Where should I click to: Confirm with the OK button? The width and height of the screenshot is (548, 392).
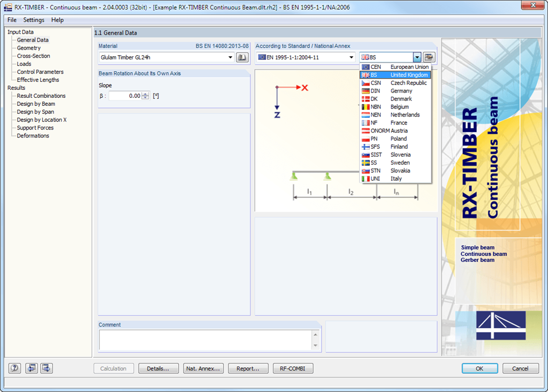pyautogui.click(x=479, y=368)
